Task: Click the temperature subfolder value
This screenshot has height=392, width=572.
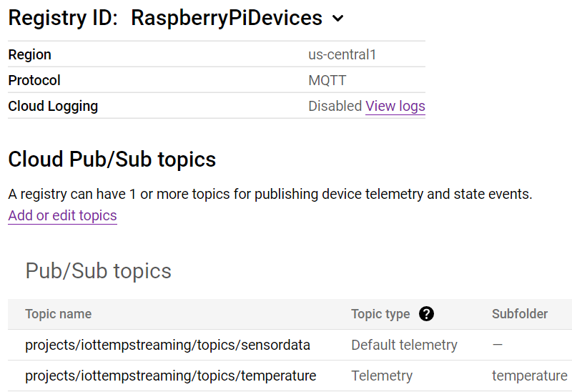Action: pyautogui.click(x=530, y=376)
